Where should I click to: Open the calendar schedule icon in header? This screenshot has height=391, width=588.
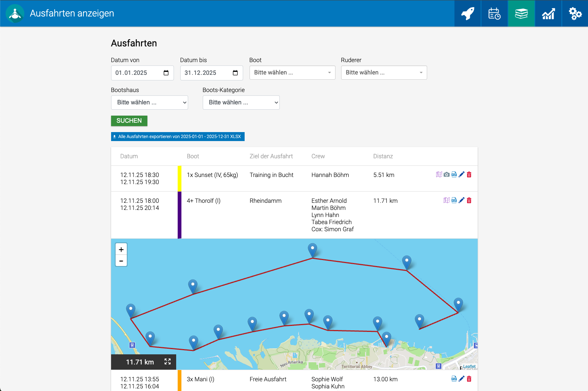click(x=494, y=13)
